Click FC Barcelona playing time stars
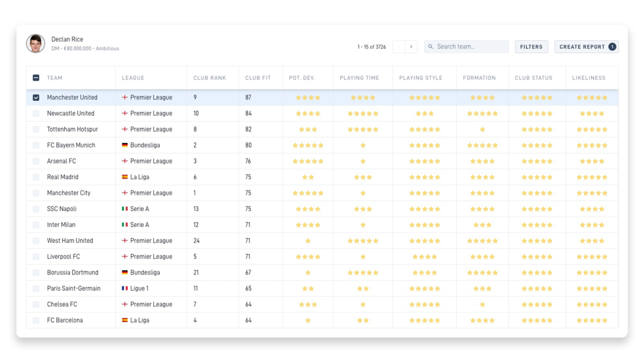Viewport: 644px width, 362px height. pyautogui.click(x=363, y=320)
